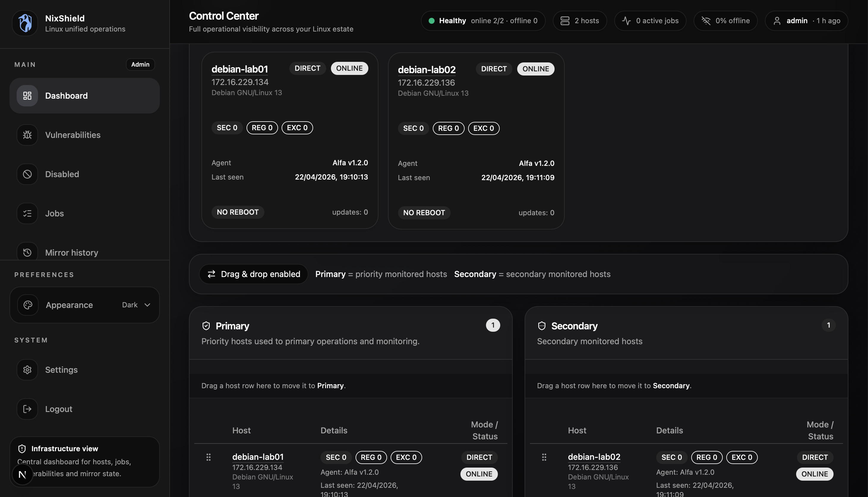
Task: Click REG 0 badge on debian-lab02 card
Action: 449,128
